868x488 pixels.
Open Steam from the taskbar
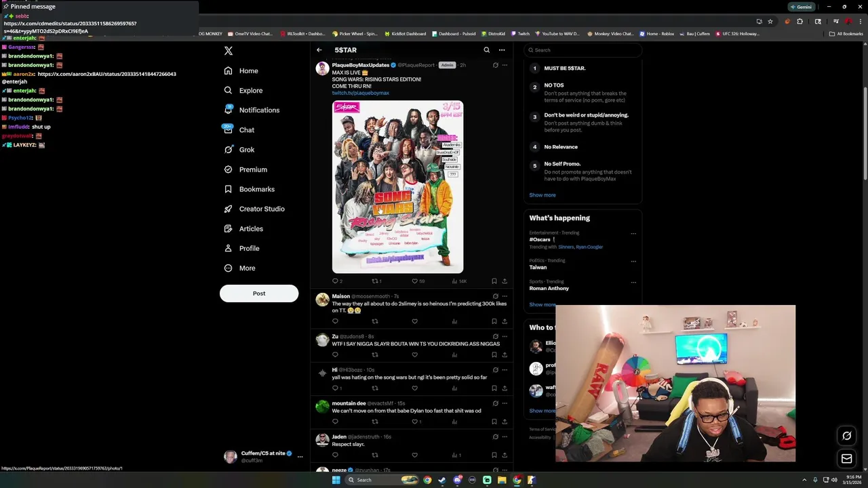click(442, 480)
